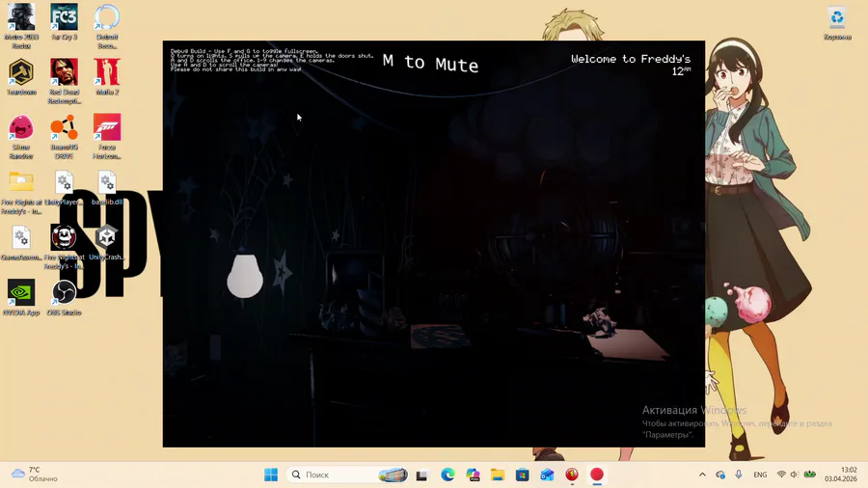Open Copilot app in the taskbar

(x=473, y=474)
